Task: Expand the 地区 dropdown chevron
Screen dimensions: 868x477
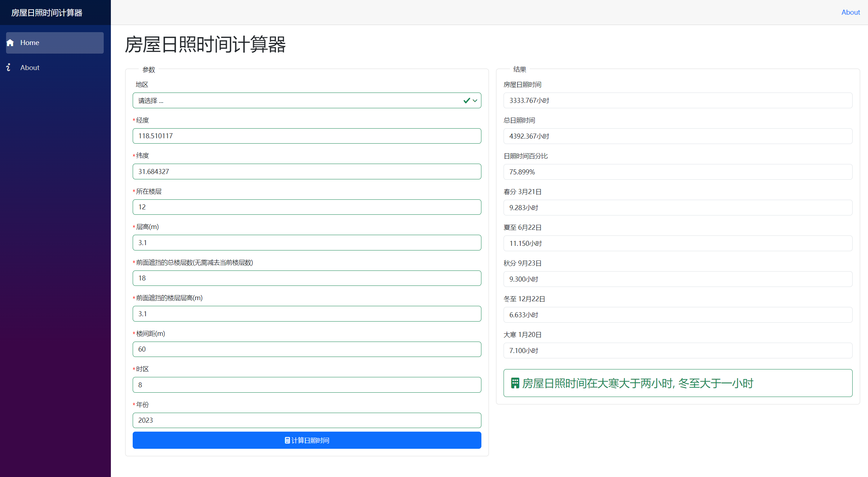Action: 475,101
